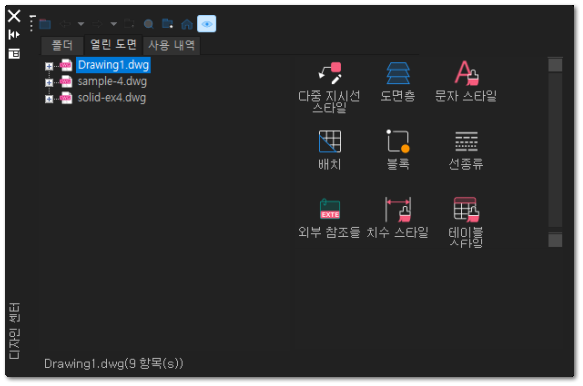583x386 pixels.
Task: Click the Drawing1.dwg file icon
Action: [66, 65]
